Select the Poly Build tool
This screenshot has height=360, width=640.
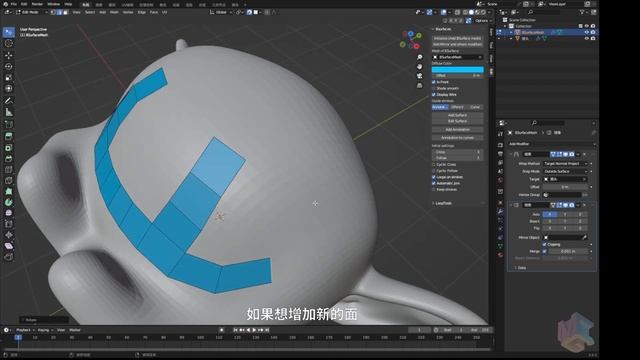[x=9, y=191]
